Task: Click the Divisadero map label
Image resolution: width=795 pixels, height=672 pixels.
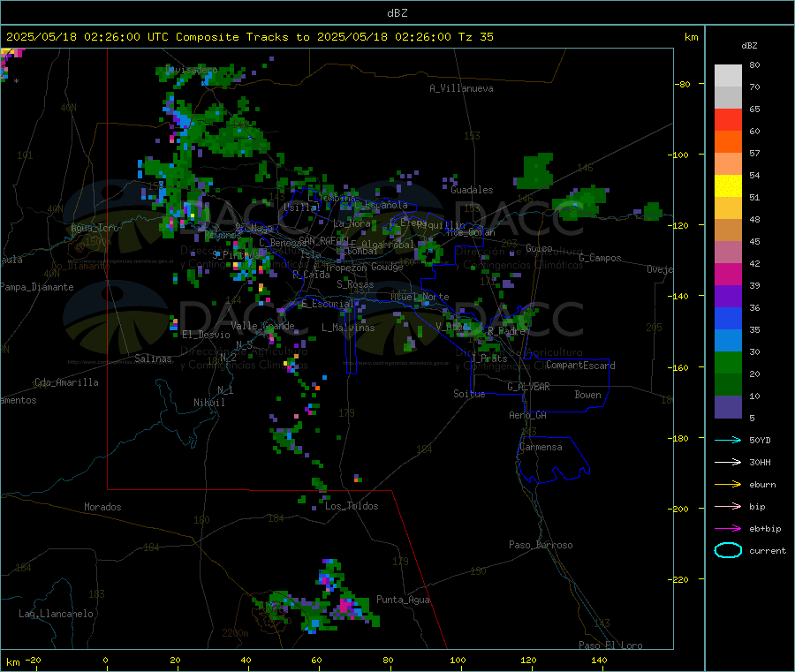Action: click(x=191, y=70)
